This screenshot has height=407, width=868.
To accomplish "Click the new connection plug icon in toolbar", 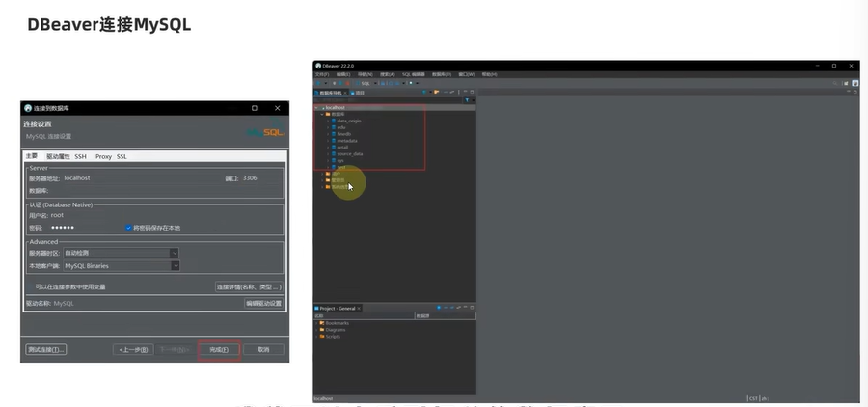I will click(318, 83).
